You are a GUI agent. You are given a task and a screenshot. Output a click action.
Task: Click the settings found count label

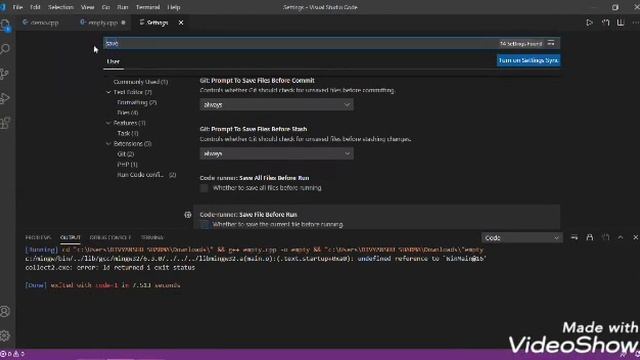pyautogui.click(x=521, y=43)
